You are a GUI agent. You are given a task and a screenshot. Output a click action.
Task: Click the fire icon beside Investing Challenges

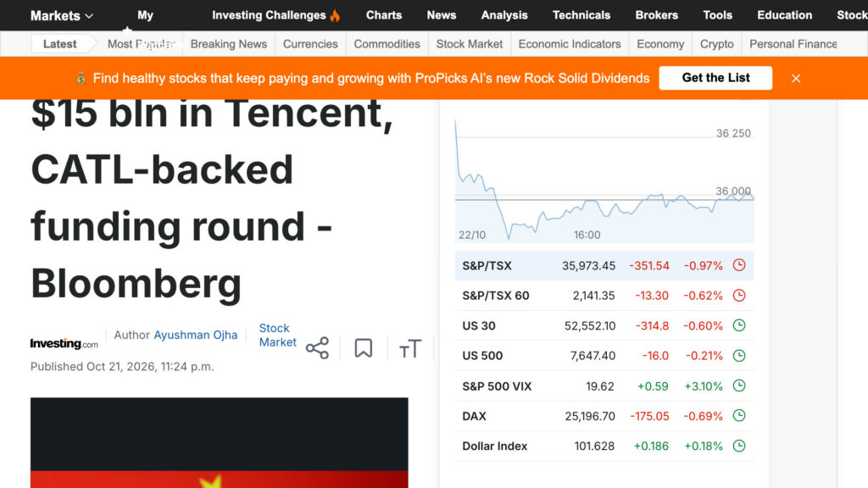(x=335, y=15)
